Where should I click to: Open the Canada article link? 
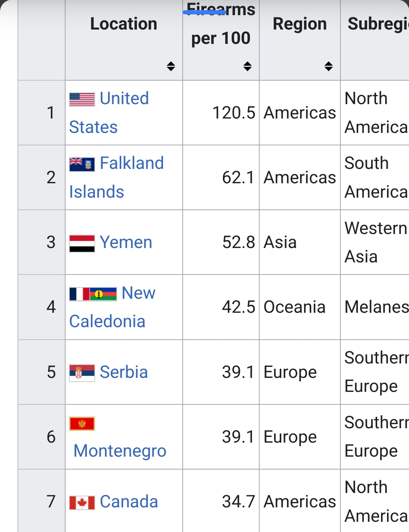click(x=129, y=502)
